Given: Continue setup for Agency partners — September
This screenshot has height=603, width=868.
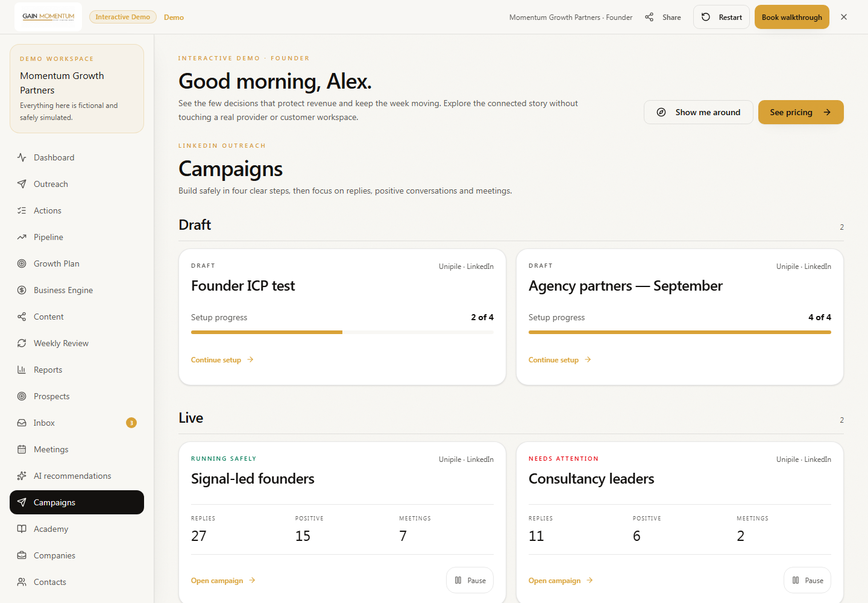Looking at the screenshot, I should [560, 360].
